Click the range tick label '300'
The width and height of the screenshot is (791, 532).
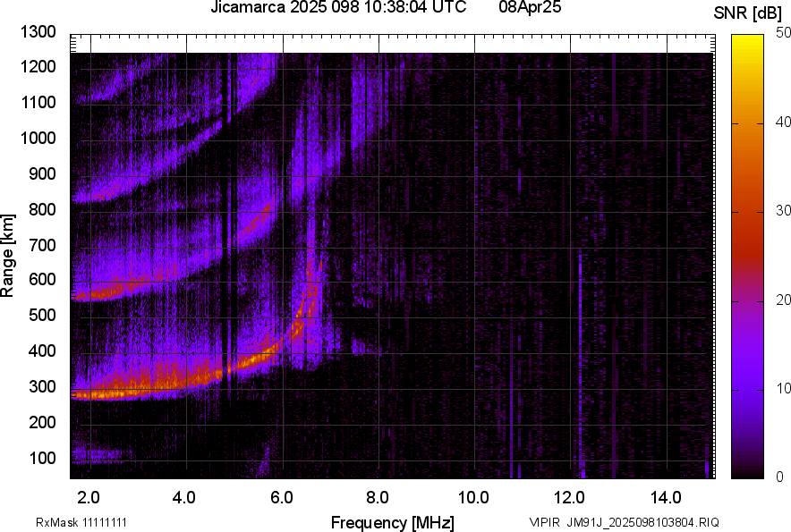click(42, 387)
